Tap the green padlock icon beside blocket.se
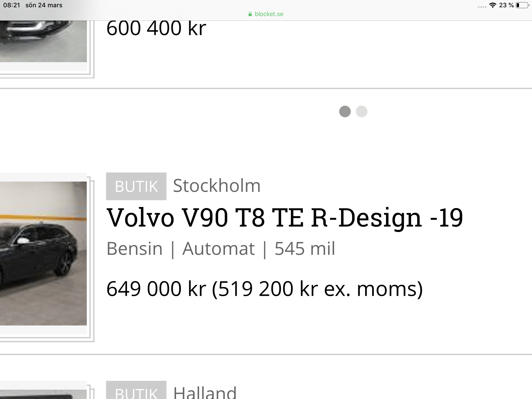 click(x=250, y=14)
